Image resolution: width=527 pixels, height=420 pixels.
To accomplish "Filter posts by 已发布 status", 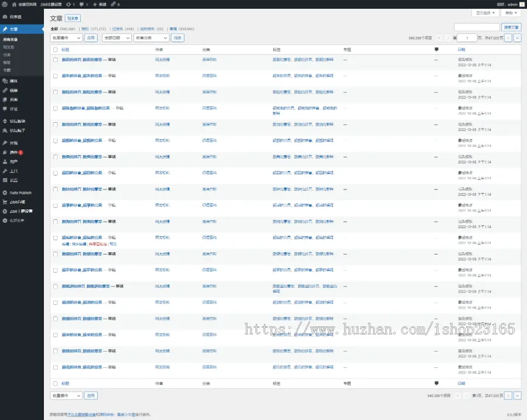I will 118,29.
